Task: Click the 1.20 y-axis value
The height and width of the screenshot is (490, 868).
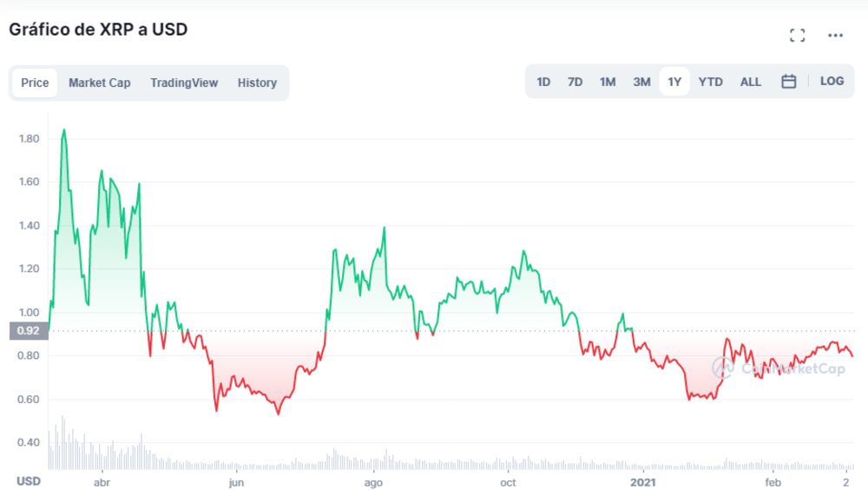Action: (x=29, y=268)
